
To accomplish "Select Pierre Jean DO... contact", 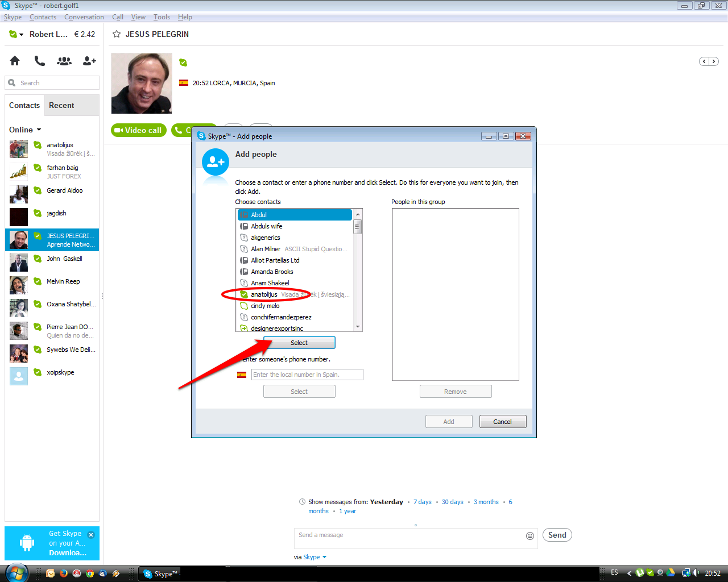I will [52, 331].
